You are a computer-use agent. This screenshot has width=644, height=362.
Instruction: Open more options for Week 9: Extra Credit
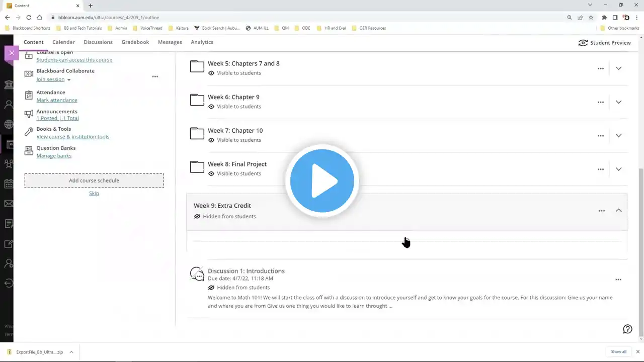tap(601, 211)
